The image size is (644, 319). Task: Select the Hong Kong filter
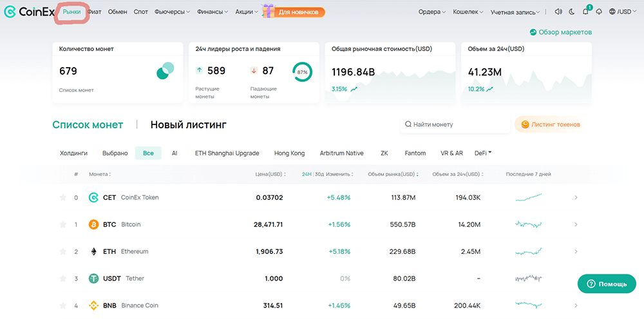coord(290,153)
